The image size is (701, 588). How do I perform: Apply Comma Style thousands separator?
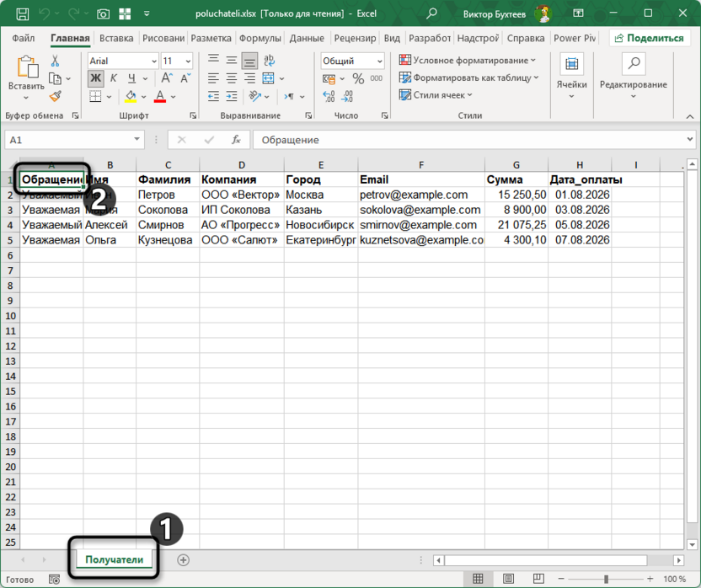[x=377, y=78]
